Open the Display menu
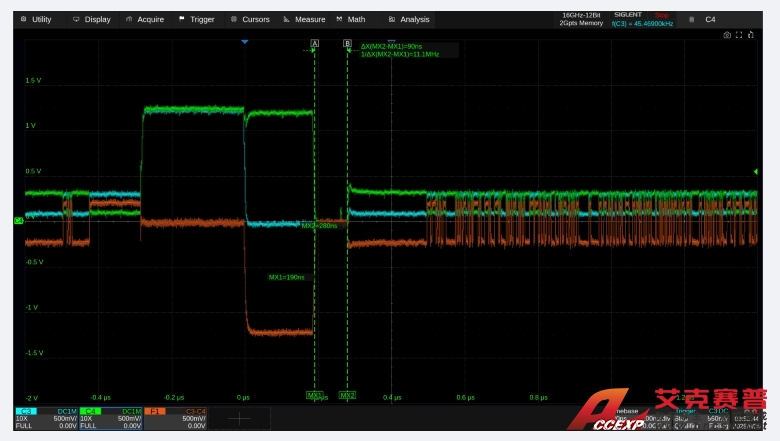The height and width of the screenshot is (441, 780). tap(92, 19)
